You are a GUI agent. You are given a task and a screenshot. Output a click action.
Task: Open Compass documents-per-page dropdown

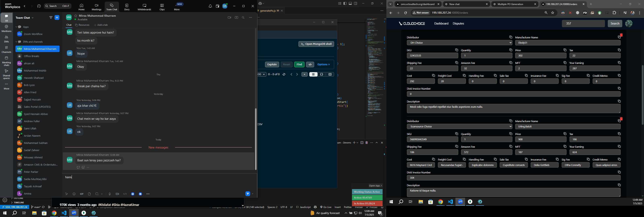(x=262, y=74)
